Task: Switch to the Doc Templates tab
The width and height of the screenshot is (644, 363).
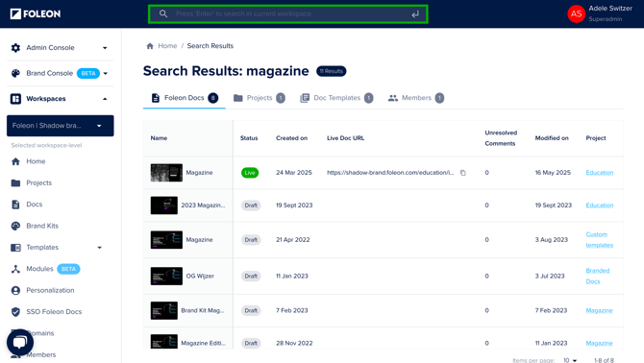Action: 336,98
